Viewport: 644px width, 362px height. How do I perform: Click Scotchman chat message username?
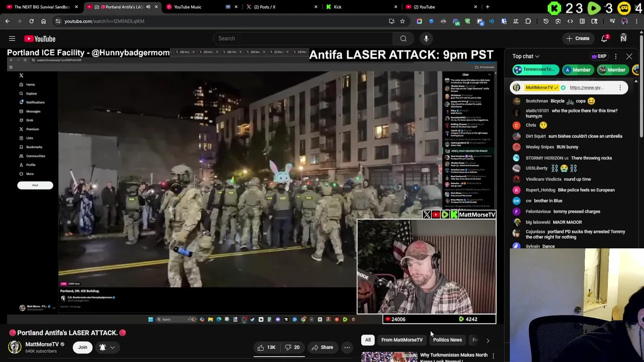[x=537, y=101]
